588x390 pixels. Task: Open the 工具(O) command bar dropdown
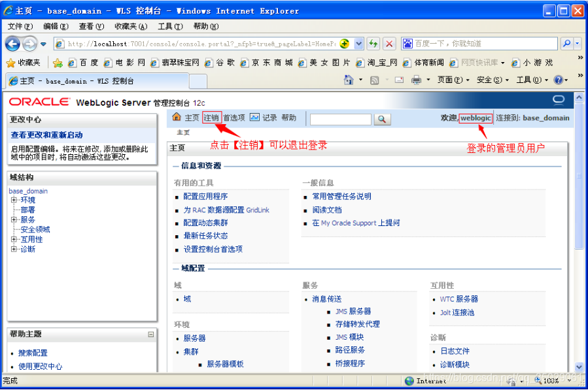[532, 80]
